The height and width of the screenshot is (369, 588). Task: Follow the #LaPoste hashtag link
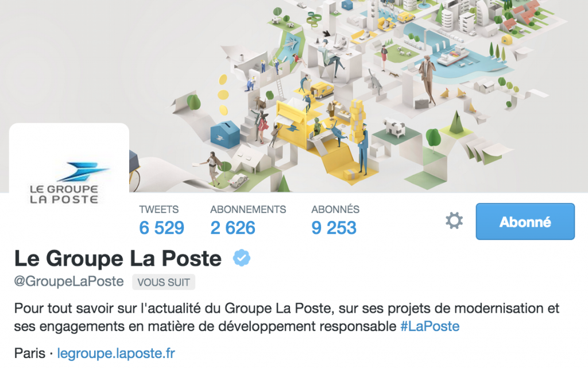tap(430, 327)
